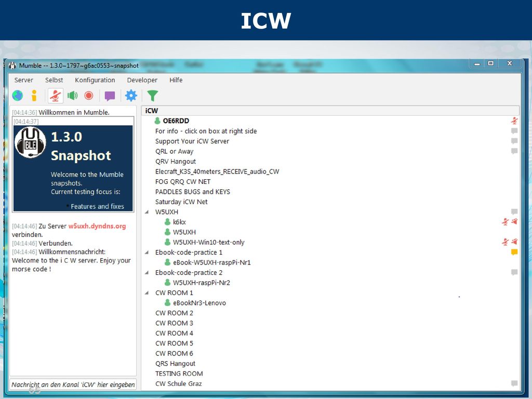Click the user icon next to OE6RDD

[x=157, y=121]
